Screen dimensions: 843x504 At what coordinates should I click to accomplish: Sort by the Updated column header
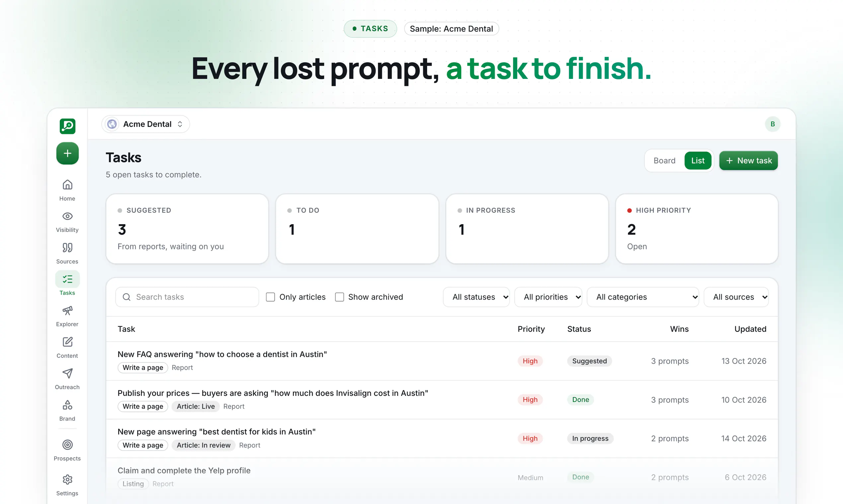tap(750, 329)
